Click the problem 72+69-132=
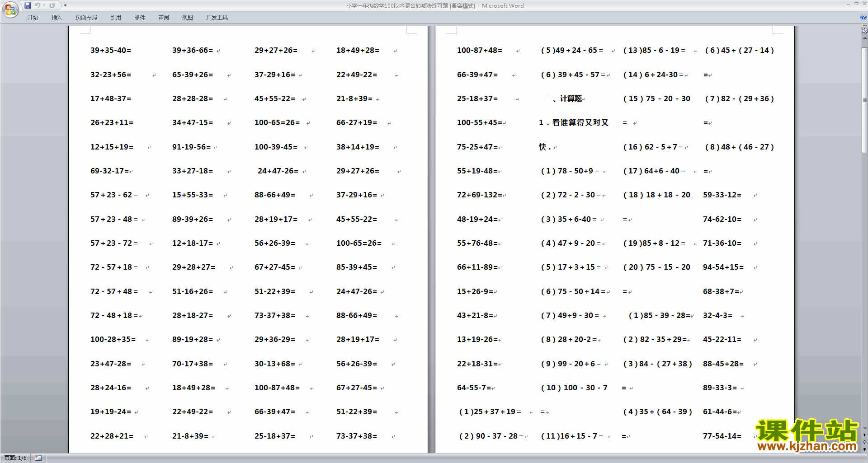 pos(480,195)
